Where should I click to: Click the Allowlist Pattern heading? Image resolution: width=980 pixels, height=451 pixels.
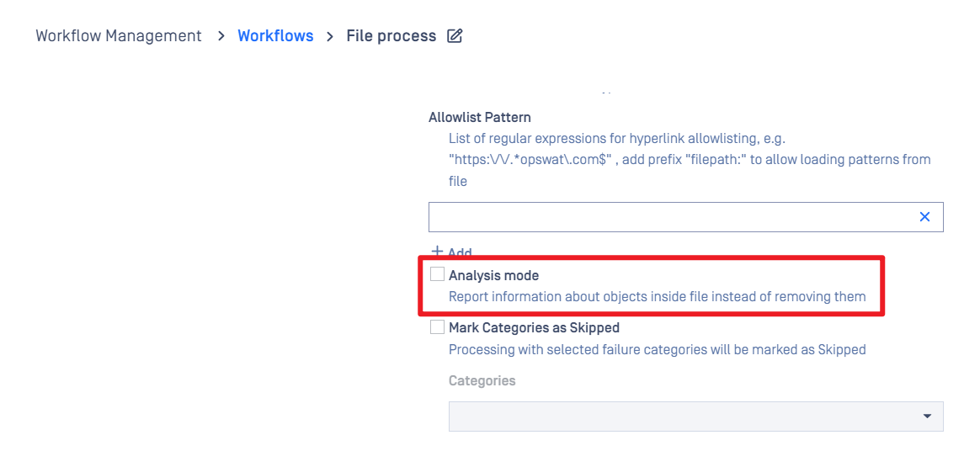(x=479, y=117)
